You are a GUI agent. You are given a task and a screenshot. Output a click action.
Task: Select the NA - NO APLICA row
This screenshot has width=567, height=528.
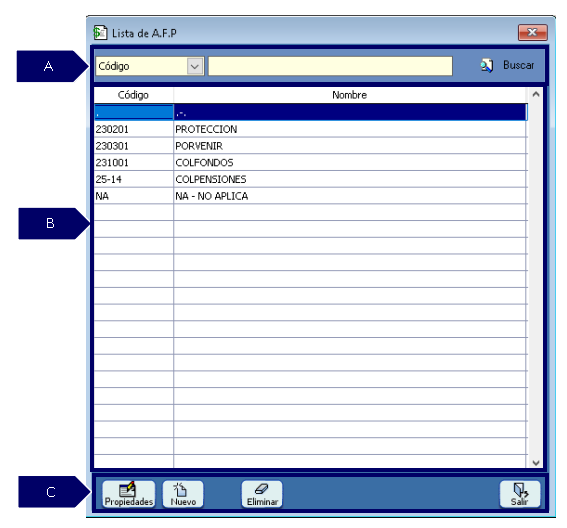(311, 196)
